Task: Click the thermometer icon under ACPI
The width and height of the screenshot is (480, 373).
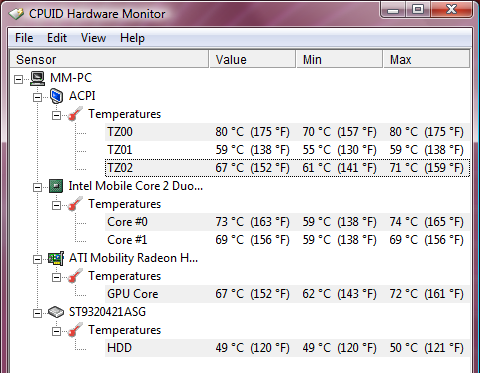Action: 75,114
